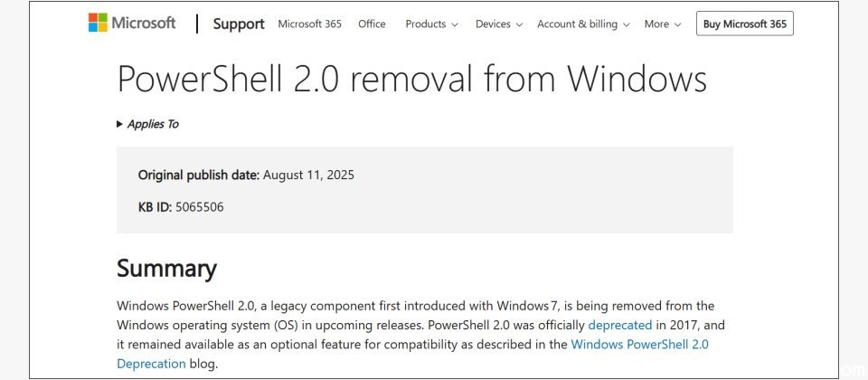Show the More navigation dropdown
The height and width of the screenshot is (380, 868).
(x=663, y=24)
